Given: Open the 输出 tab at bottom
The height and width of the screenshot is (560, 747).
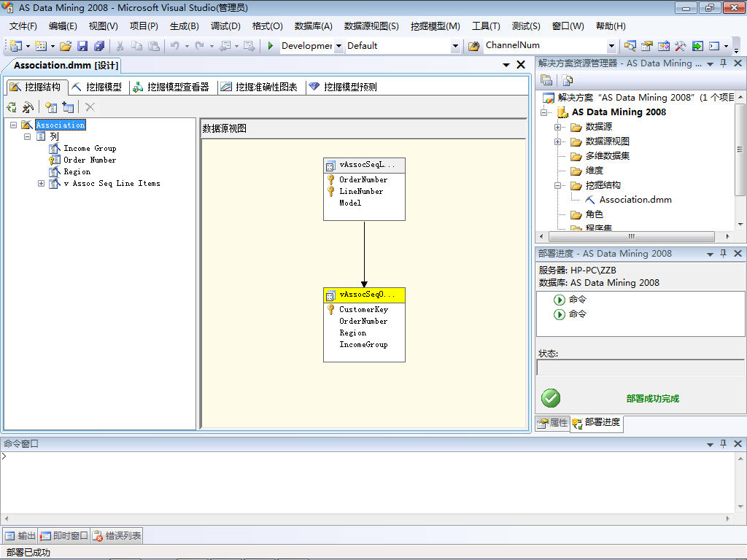Looking at the screenshot, I should point(20,536).
